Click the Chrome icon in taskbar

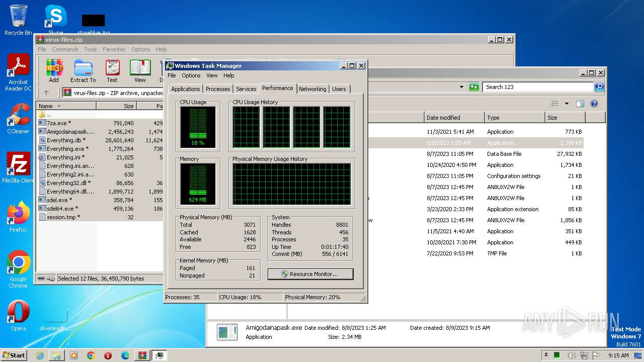(91, 355)
